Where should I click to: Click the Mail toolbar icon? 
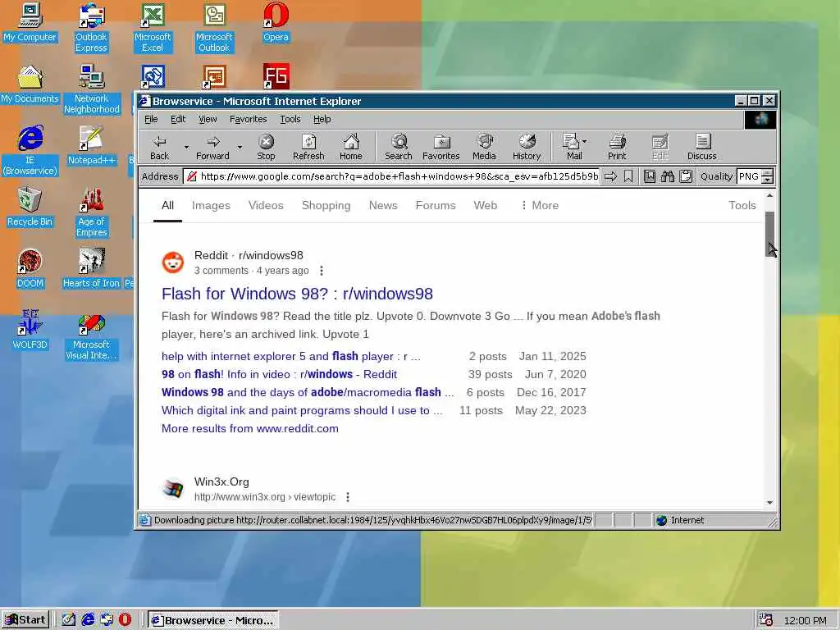click(x=571, y=148)
